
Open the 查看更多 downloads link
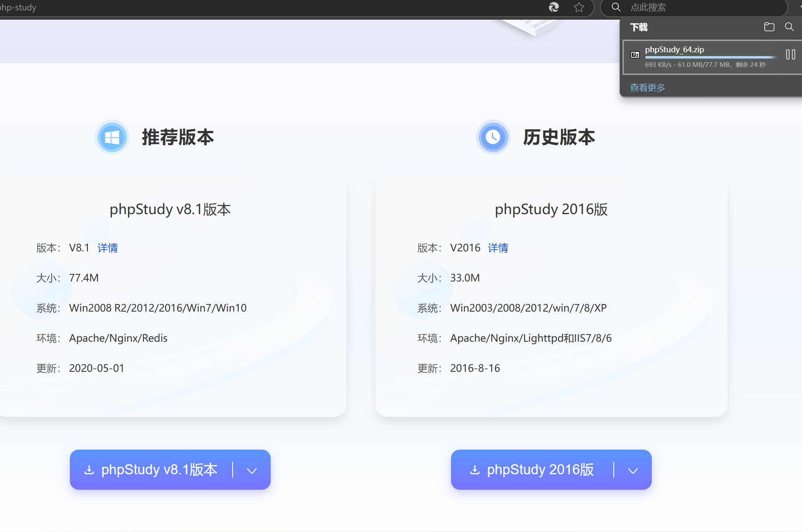click(647, 87)
